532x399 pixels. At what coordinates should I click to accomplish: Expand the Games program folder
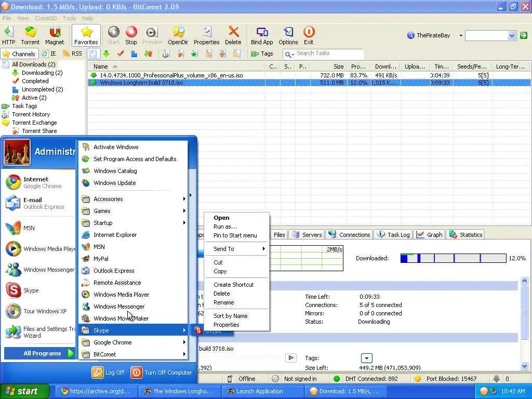coord(134,211)
